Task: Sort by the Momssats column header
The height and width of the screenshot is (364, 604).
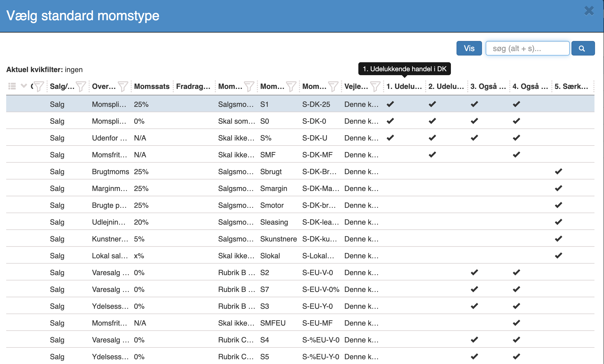Action: (x=152, y=86)
